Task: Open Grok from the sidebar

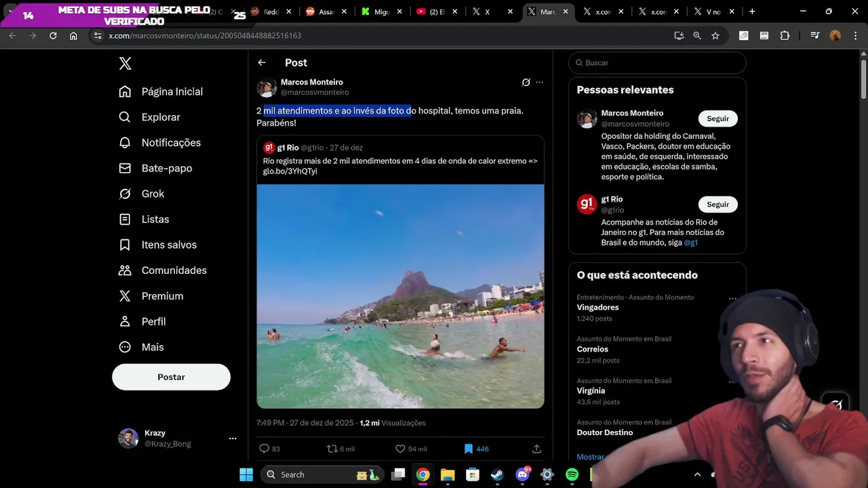Action: point(142,194)
